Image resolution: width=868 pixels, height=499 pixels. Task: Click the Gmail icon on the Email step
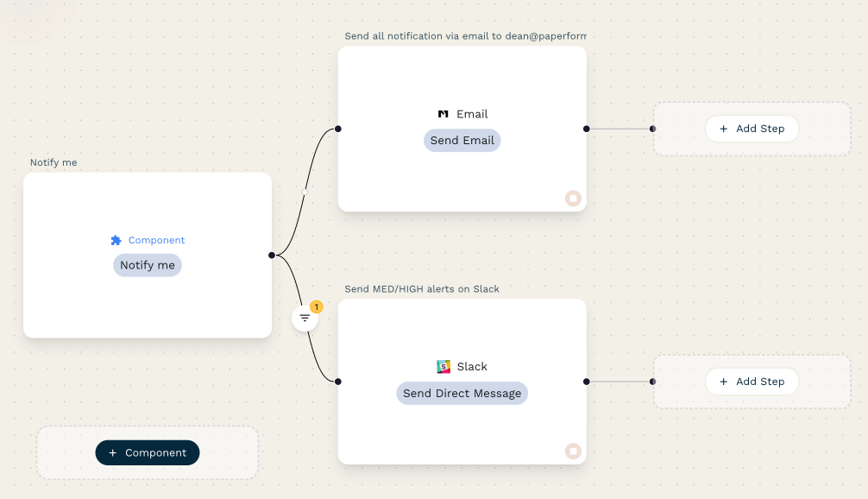click(x=443, y=113)
